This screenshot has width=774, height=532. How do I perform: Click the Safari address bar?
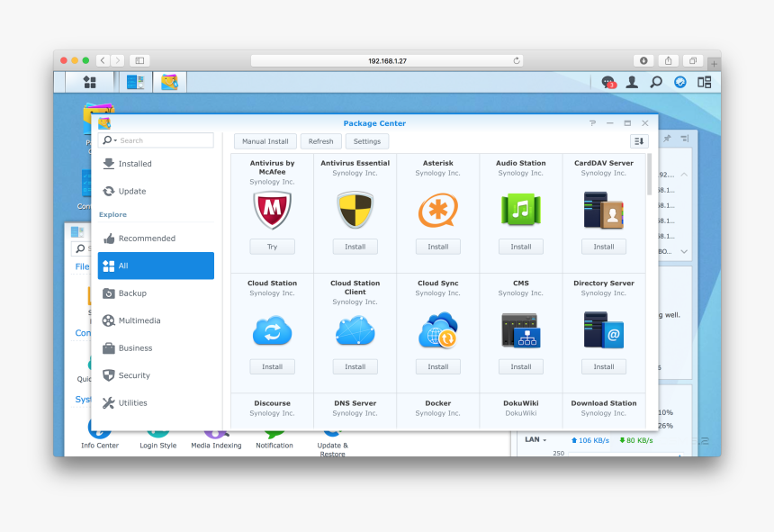387,60
